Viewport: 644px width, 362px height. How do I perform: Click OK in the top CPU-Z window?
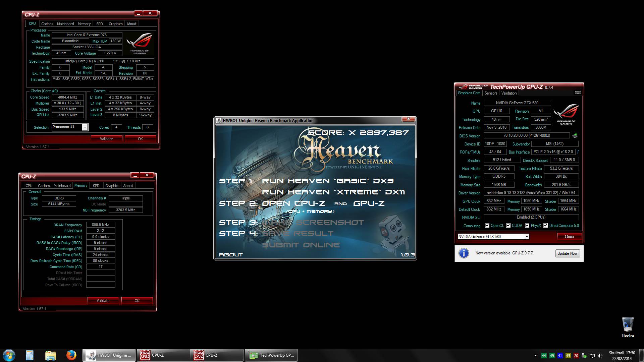click(140, 139)
